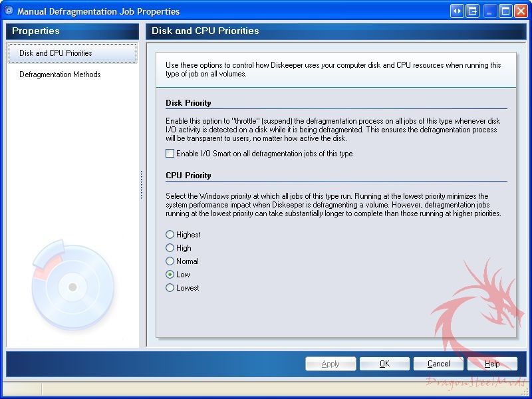Enable I/O Smart checkbox
Screen dimensions: 532x399
170,154
